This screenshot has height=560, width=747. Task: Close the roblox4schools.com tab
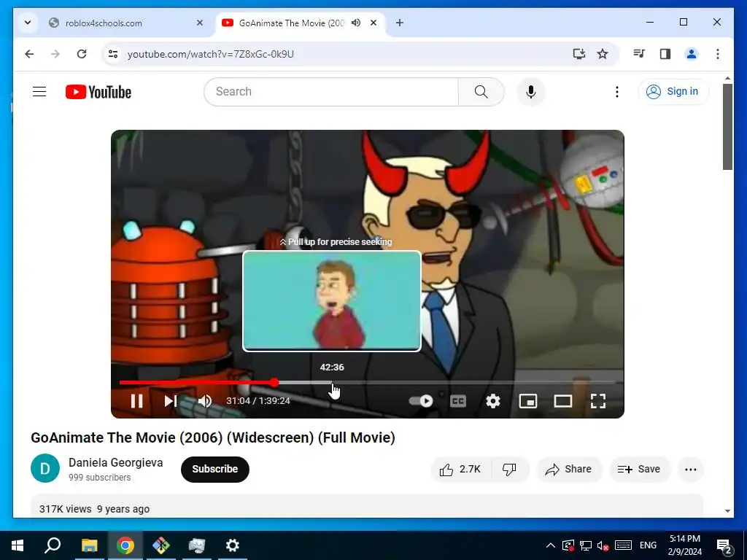(200, 23)
